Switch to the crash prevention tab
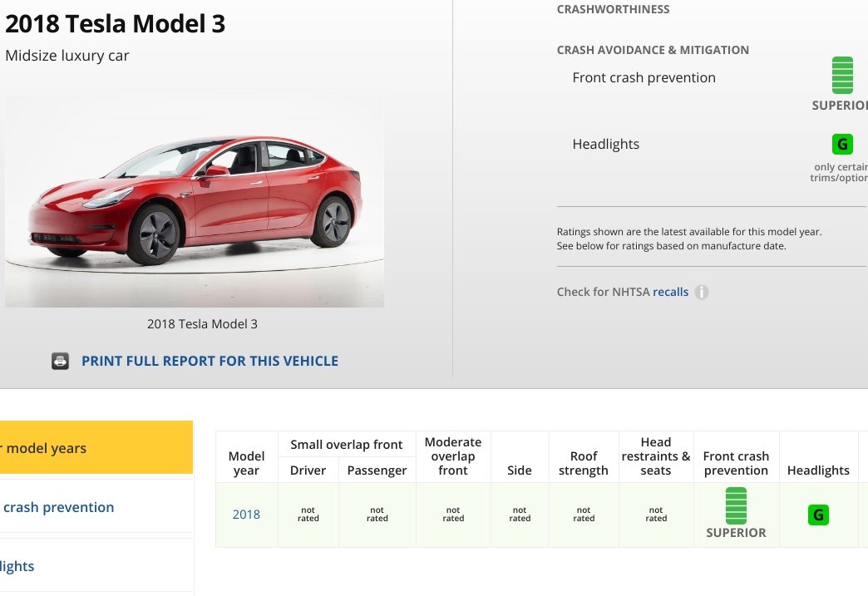The image size is (868, 596). (x=96, y=507)
